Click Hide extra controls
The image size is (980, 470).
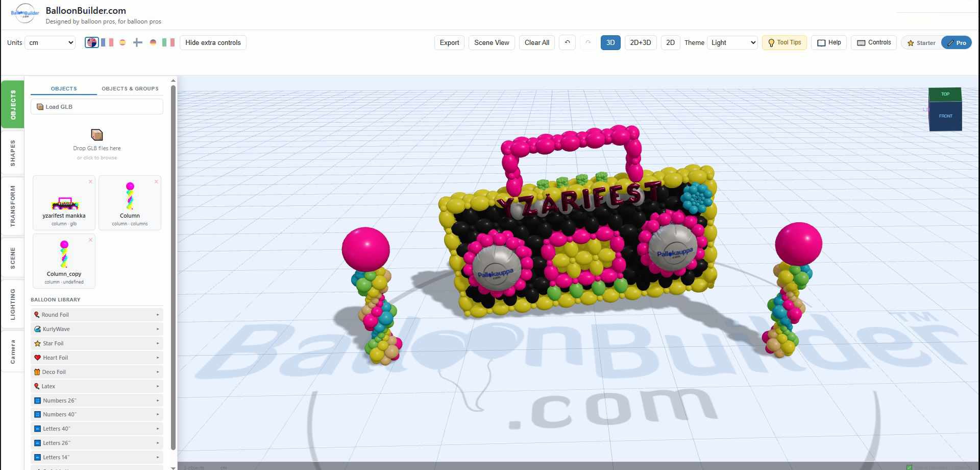[x=213, y=42]
